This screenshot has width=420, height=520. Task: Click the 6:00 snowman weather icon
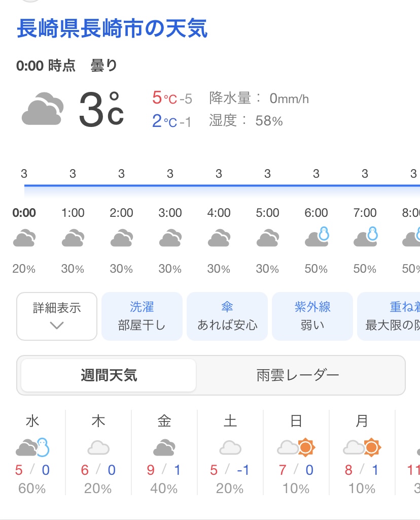(317, 237)
